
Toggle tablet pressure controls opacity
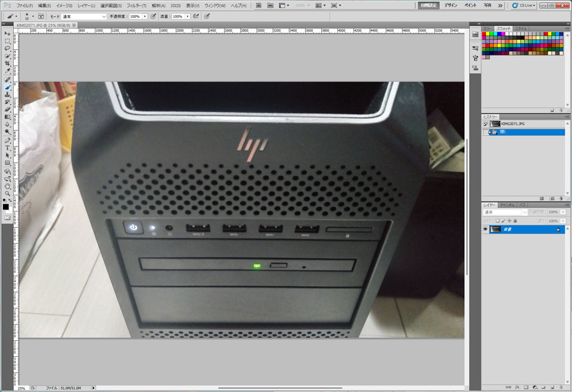[x=154, y=16]
